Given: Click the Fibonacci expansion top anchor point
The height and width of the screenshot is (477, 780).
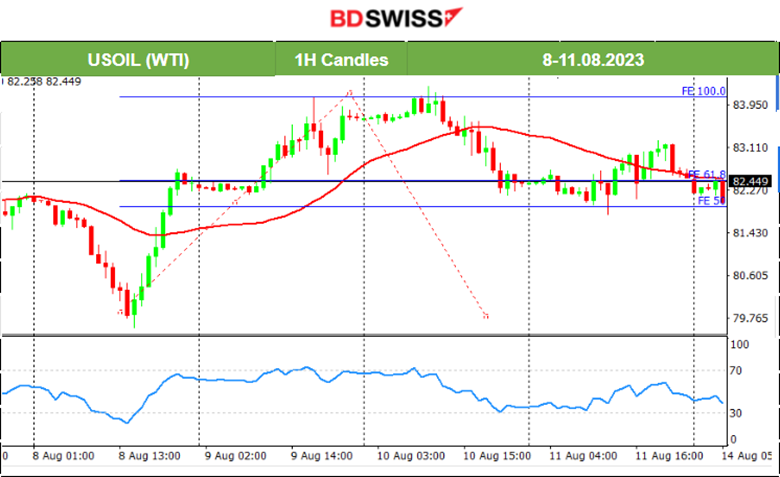Looking at the screenshot, I should click(x=350, y=93).
